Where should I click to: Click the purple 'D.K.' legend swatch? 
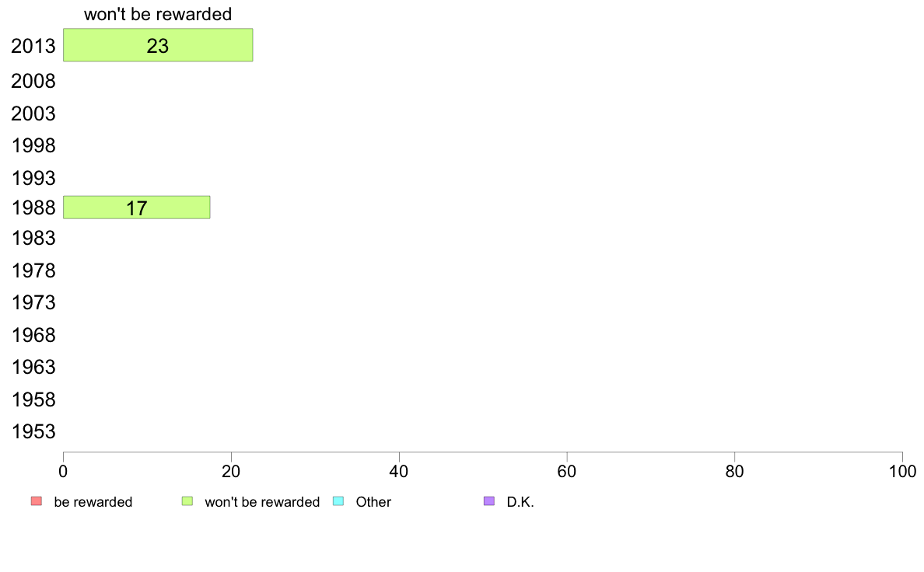click(x=488, y=501)
